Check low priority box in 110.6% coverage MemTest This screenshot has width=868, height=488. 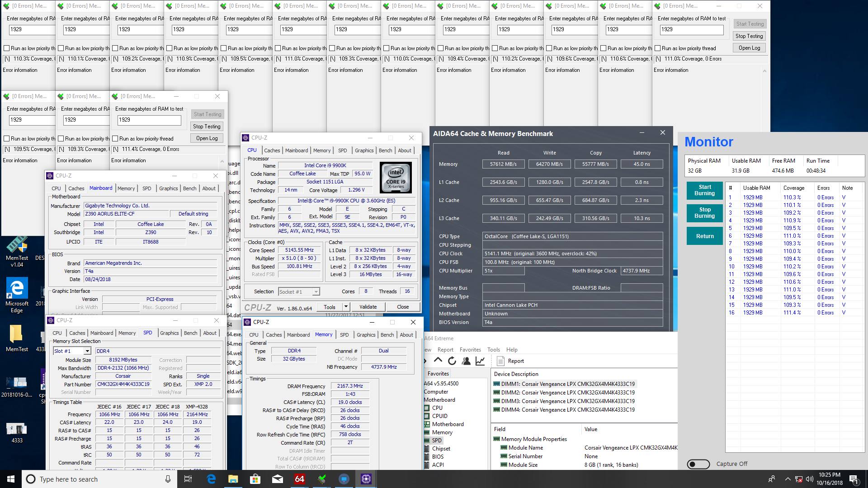point(604,48)
